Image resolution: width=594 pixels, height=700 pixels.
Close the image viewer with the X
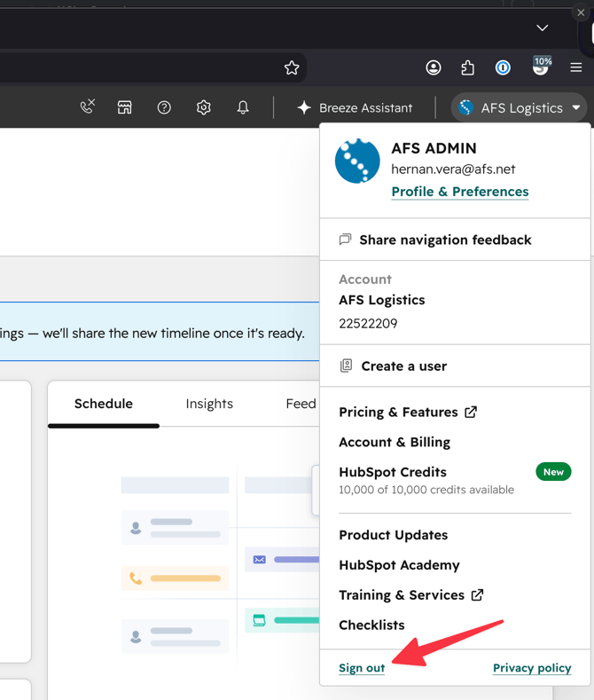(x=581, y=12)
